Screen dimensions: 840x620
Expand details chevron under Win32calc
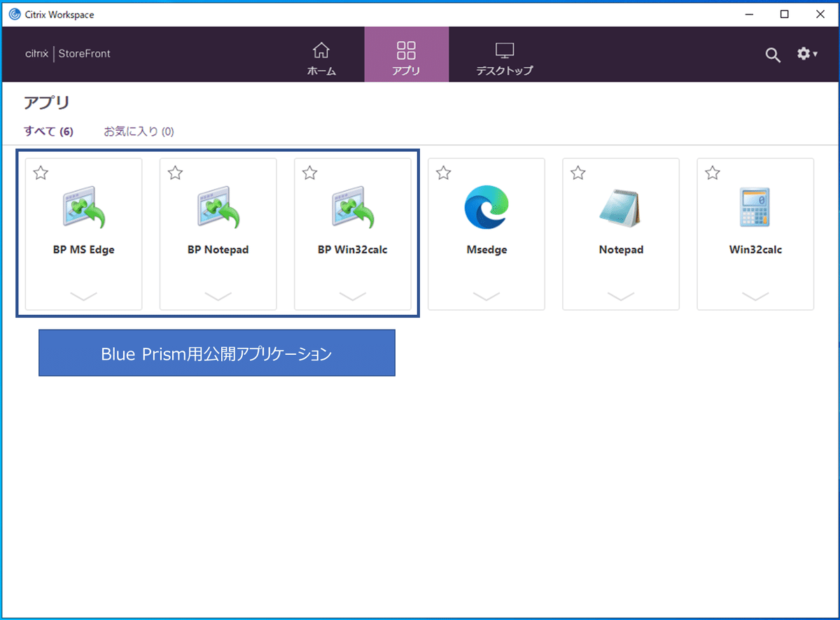pos(755,296)
